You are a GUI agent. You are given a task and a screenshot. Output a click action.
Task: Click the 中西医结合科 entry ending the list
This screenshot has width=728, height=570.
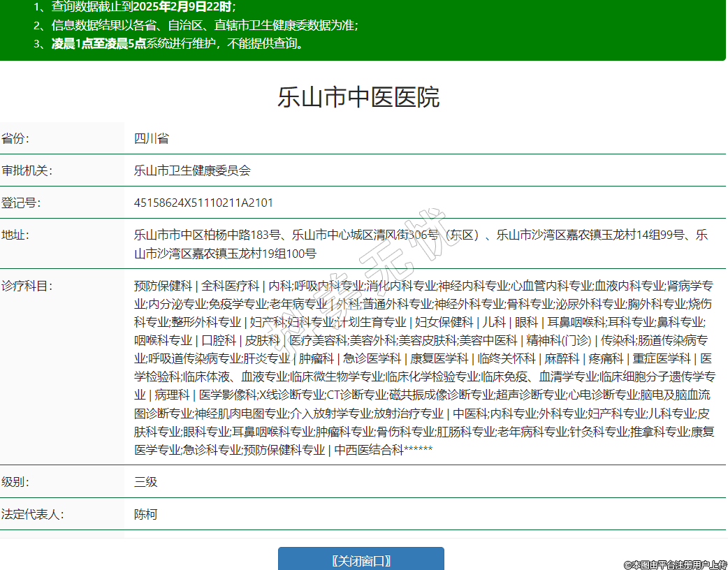(x=369, y=450)
